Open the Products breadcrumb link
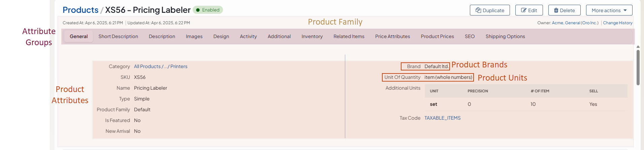This screenshot has height=150, width=644. (80, 10)
